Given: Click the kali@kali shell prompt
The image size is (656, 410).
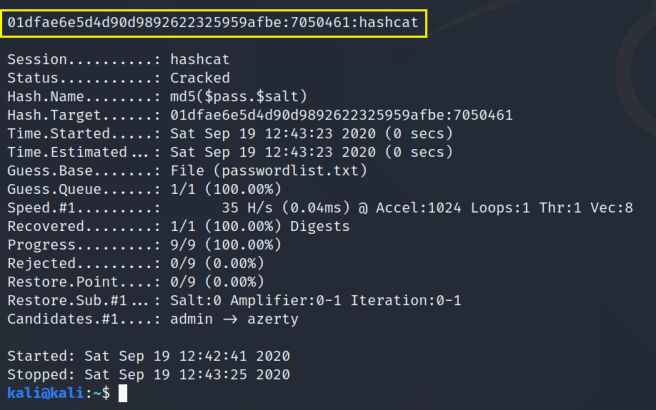Looking at the screenshot, I should (55, 394).
